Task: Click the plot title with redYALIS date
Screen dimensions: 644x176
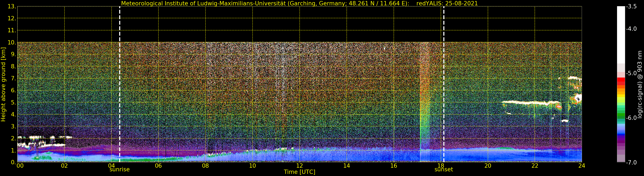Action: [300, 3]
